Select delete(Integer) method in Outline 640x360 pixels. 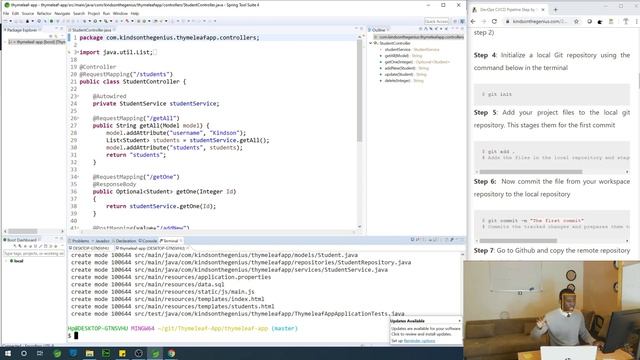point(402,81)
